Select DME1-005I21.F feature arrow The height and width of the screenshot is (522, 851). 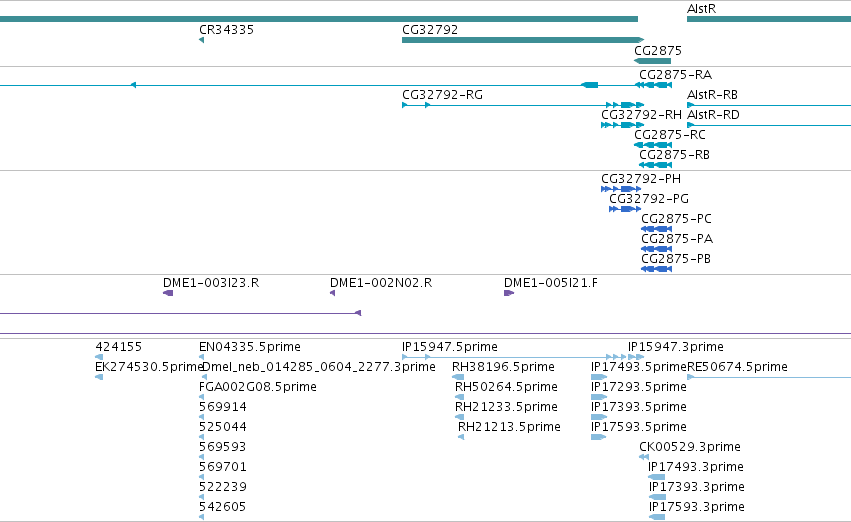click(509, 294)
